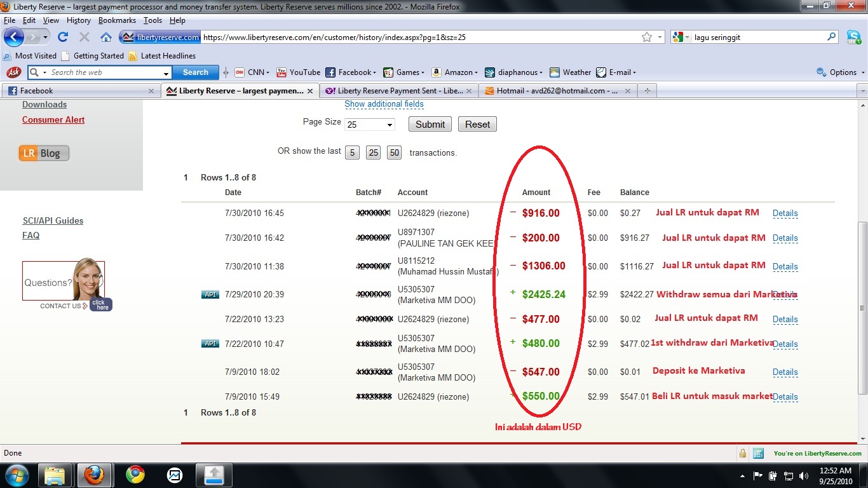The width and height of the screenshot is (868, 488).
Task: Open the History menu
Action: [x=79, y=20]
